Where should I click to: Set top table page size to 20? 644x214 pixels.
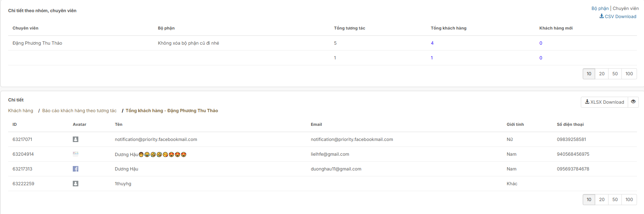click(602, 74)
